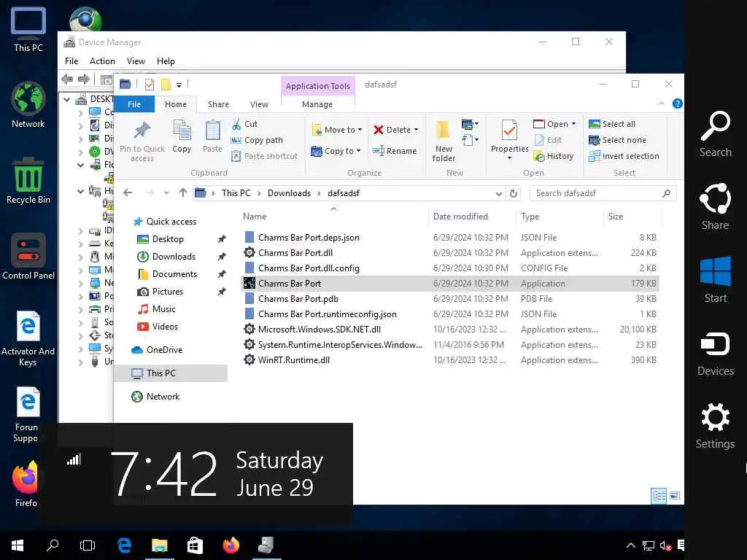Expand the Open button dropdown arrow
This screenshot has height=560, width=747.
(573, 124)
